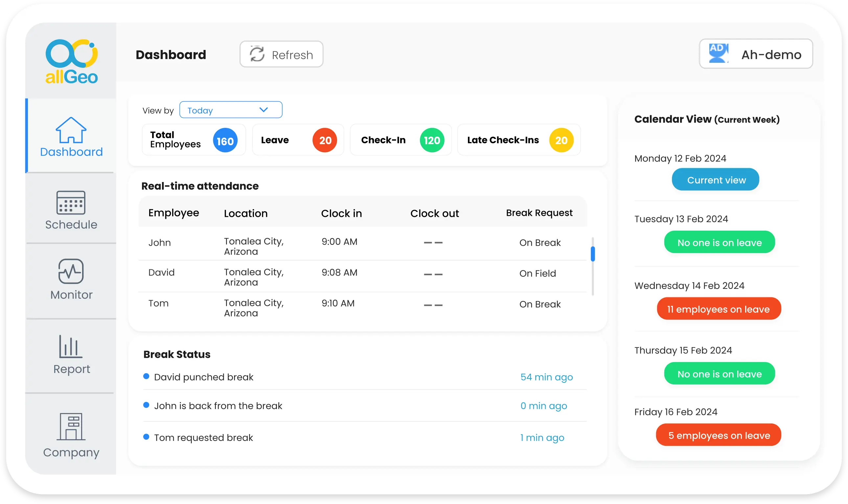Image resolution: width=848 pixels, height=504 pixels.
Task: Select the Leave count indicator
Action: (x=324, y=140)
